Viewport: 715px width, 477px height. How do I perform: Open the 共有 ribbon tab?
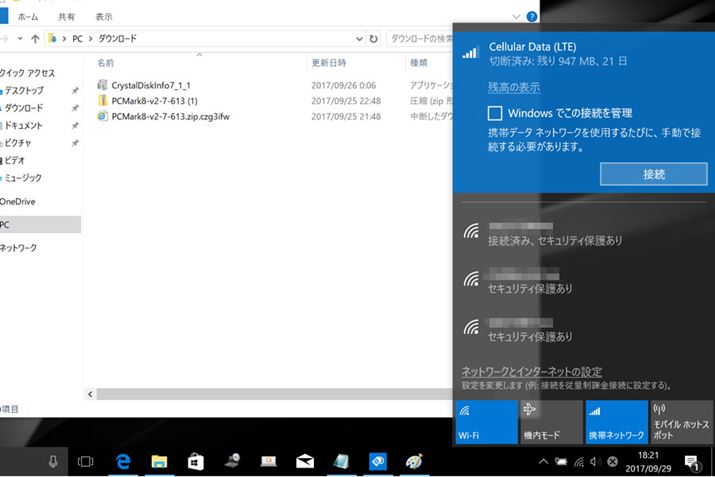(66, 17)
